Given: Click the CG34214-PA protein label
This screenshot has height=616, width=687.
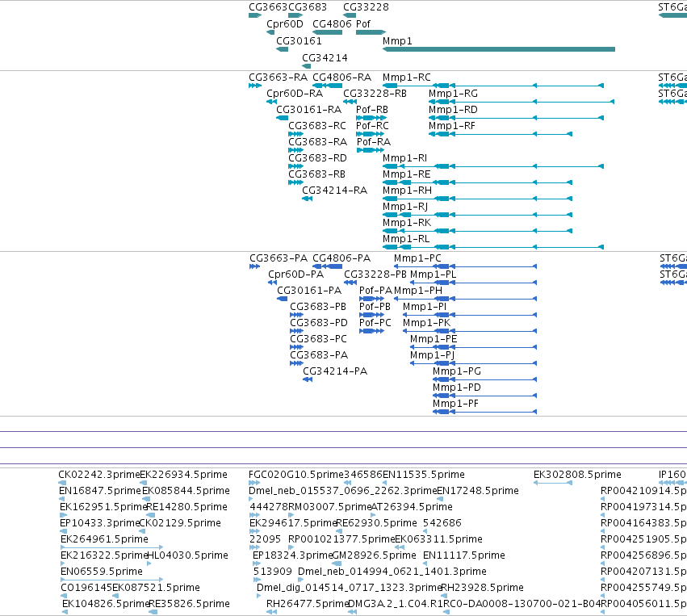Looking at the screenshot, I should point(335,371).
